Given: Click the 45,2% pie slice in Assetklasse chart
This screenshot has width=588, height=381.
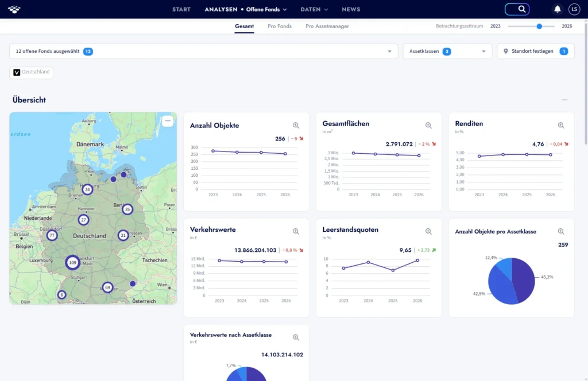Looking at the screenshot, I should pyautogui.click(x=524, y=279).
